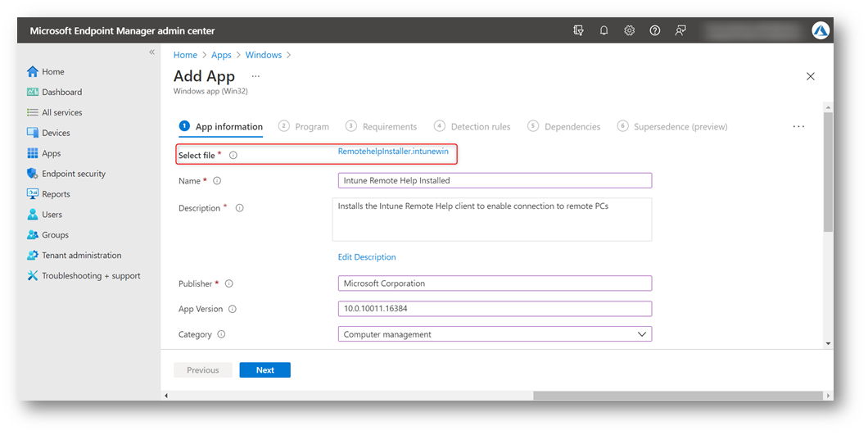Show more wizard steps via ellipsis
The width and height of the screenshot is (868, 435).
[798, 126]
